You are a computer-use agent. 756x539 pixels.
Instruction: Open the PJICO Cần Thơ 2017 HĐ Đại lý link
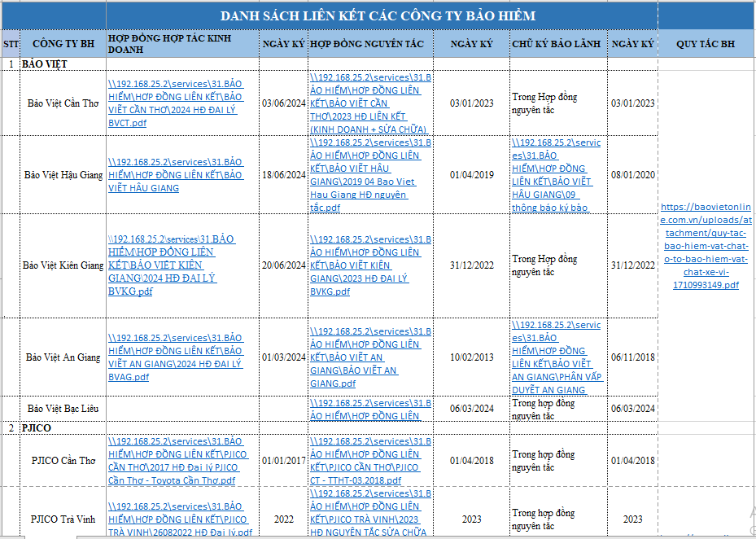(x=178, y=461)
